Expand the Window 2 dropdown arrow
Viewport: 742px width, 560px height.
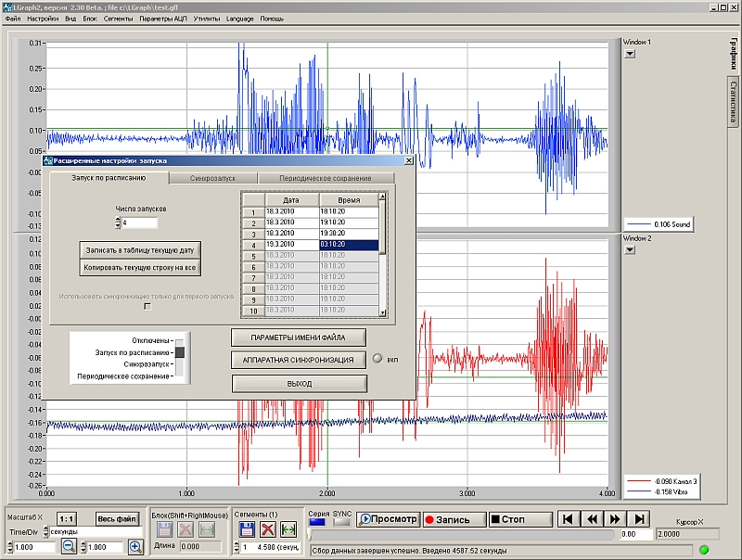click(x=629, y=249)
